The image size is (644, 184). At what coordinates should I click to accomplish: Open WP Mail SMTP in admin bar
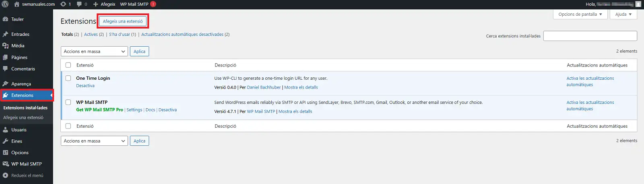tap(134, 4)
